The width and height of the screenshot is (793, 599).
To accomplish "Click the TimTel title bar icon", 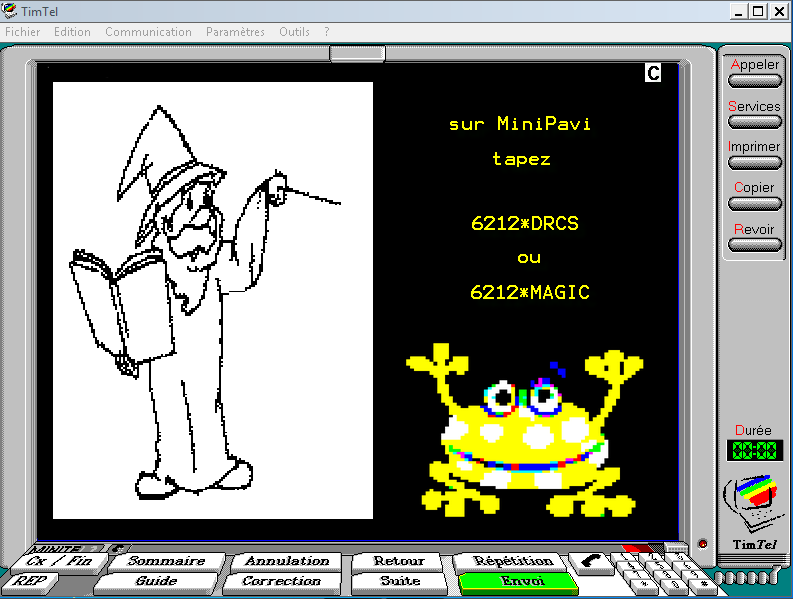I will [10, 11].
